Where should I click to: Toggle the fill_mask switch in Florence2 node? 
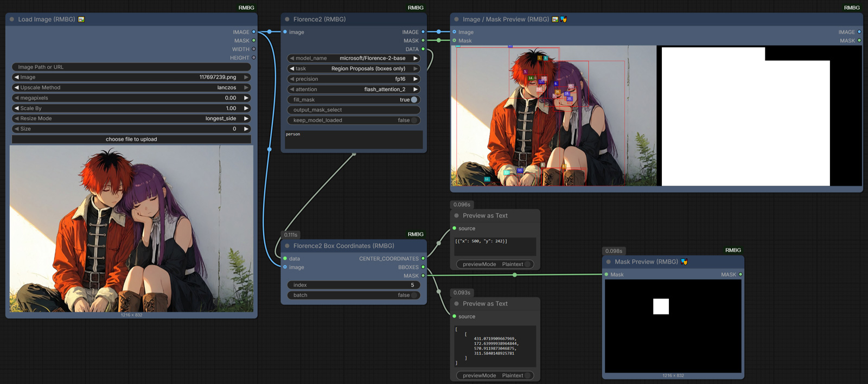(x=414, y=100)
